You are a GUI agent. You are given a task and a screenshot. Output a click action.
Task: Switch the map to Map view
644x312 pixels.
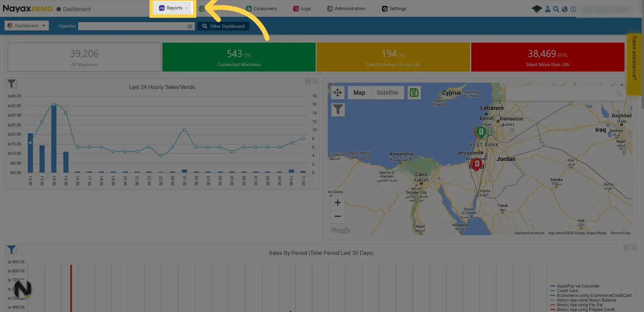(x=359, y=93)
